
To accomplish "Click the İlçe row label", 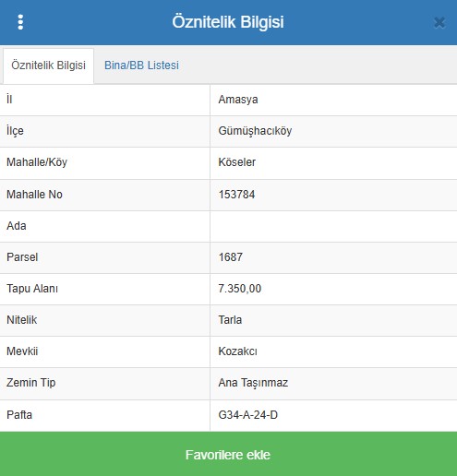I will click(x=15, y=131).
